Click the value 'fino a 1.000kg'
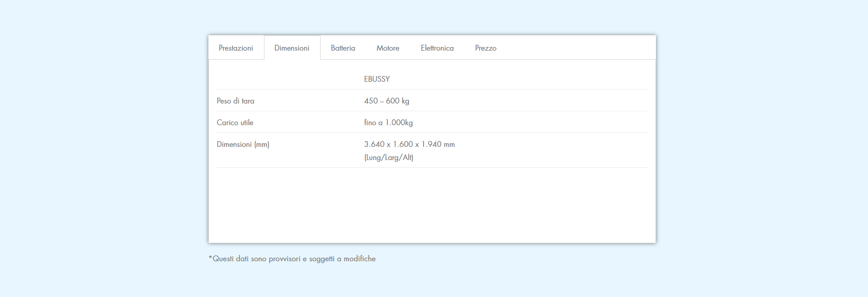 click(x=388, y=123)
